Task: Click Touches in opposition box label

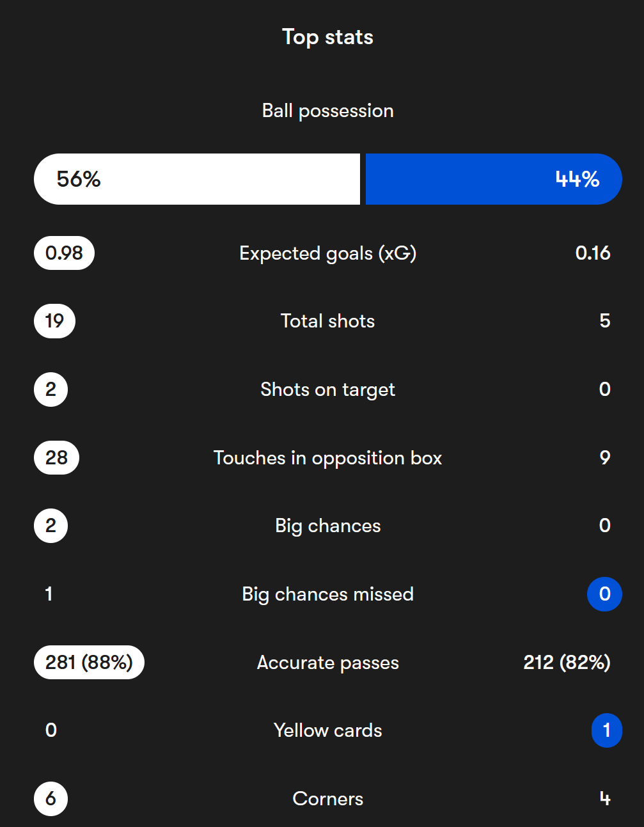Action: point(327,458)
